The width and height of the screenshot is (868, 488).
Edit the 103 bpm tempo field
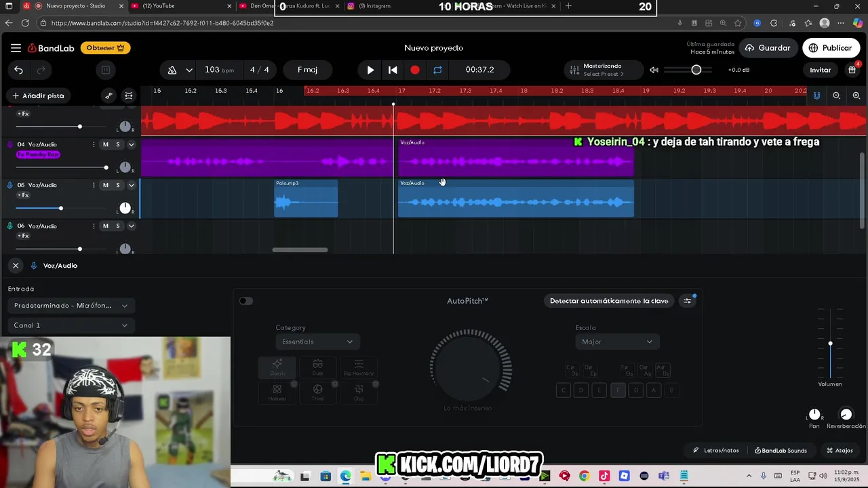pos(219,70)
